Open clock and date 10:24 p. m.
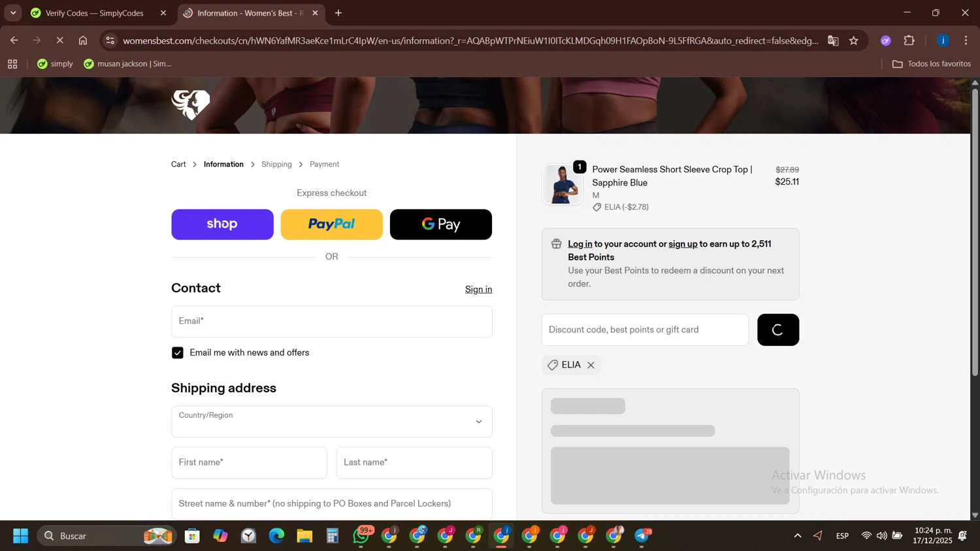This screenshot has width=980, height=551. pyautogui.click(x=933, y=536)
